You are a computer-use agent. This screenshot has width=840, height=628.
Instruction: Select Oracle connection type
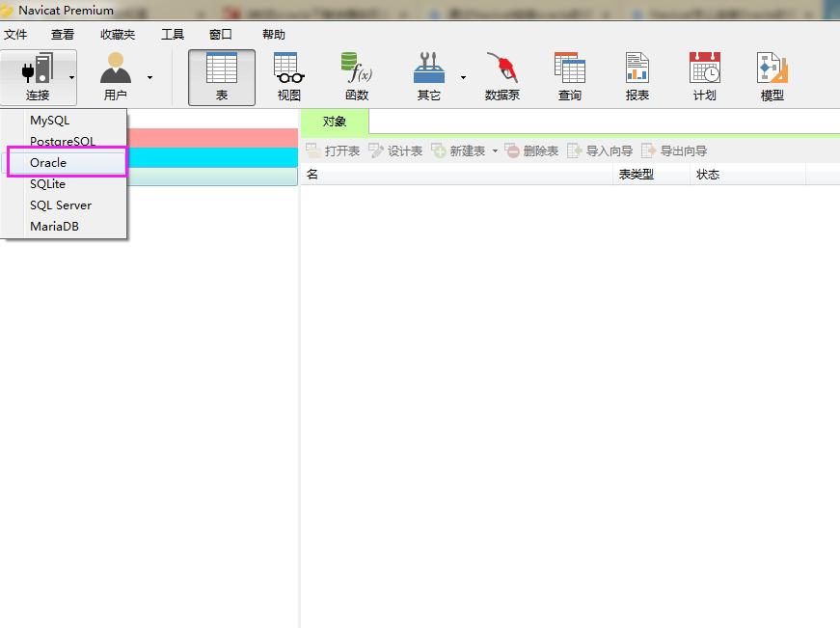point(67,162)
